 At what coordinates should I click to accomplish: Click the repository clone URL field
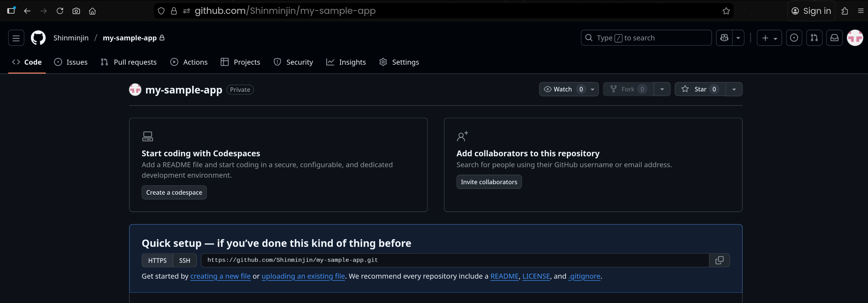click(x=455, y=260)
